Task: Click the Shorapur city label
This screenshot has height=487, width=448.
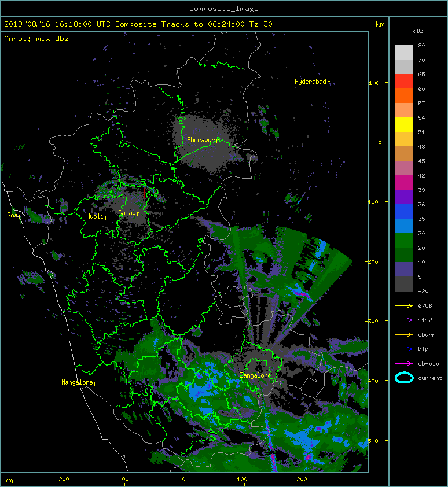Action: pos(203,140)
